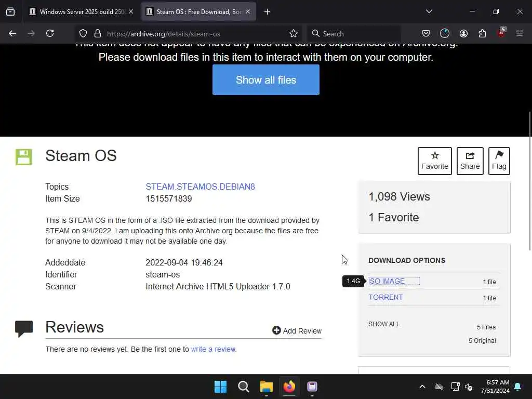This screenshot has height=399, width=532.
Task: Click the network tray icon
Action: 455,387
